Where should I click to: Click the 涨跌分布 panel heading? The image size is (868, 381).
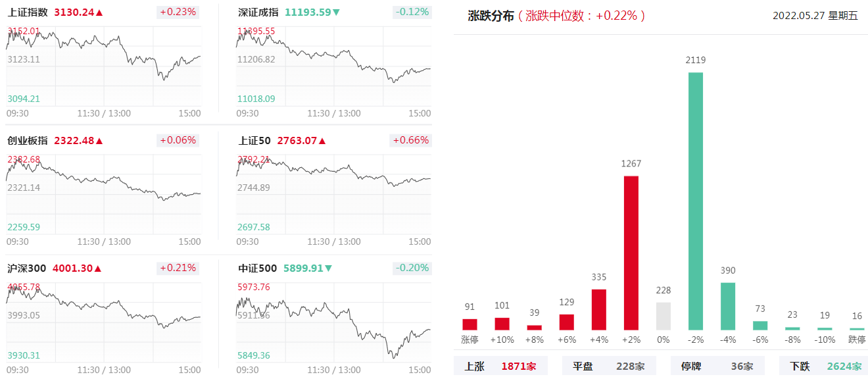coord(491,16)
